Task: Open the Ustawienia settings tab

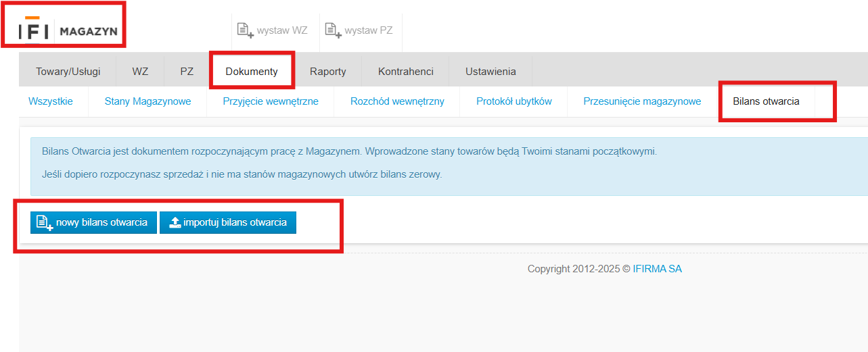Action: [x=490, y=71]
